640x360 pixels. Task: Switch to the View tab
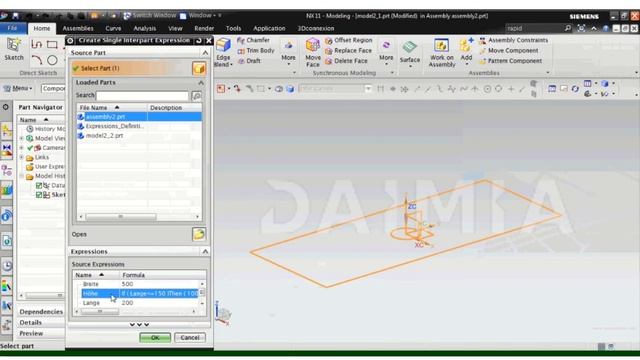(x=175, y=28)
